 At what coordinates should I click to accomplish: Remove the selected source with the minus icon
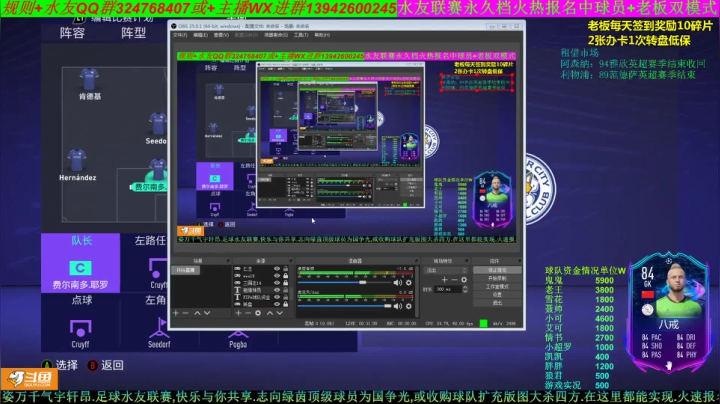pos(248,313)
